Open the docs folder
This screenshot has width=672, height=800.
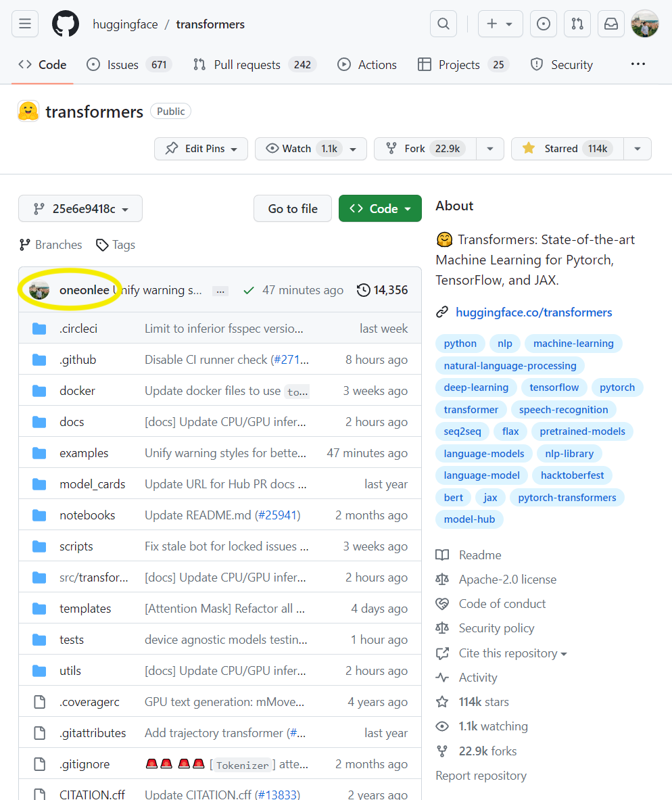click(72, 422)
